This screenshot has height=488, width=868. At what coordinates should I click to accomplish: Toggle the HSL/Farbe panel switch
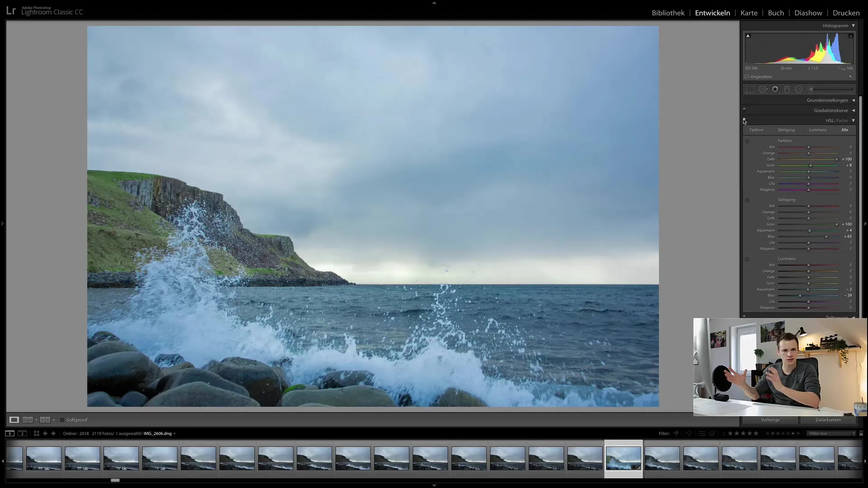pos(744,120)
